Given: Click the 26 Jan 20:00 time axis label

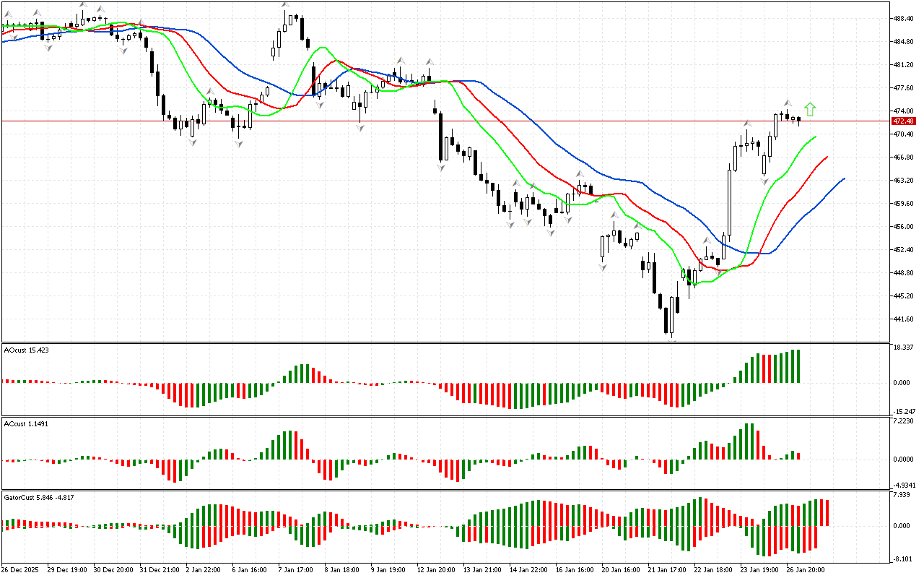Looking at the screenshot, I should pos(806,569).
